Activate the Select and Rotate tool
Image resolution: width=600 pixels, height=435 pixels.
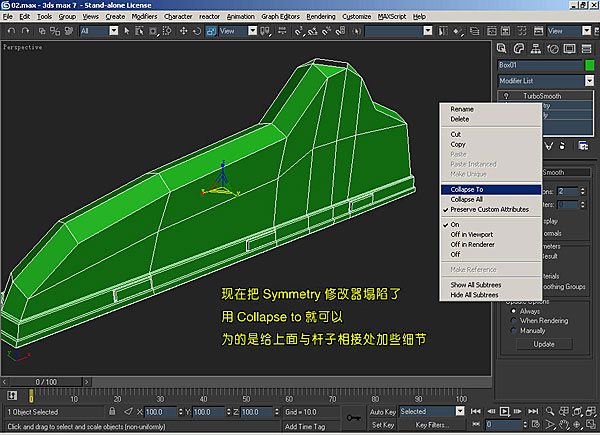click(x=197, y=31)
